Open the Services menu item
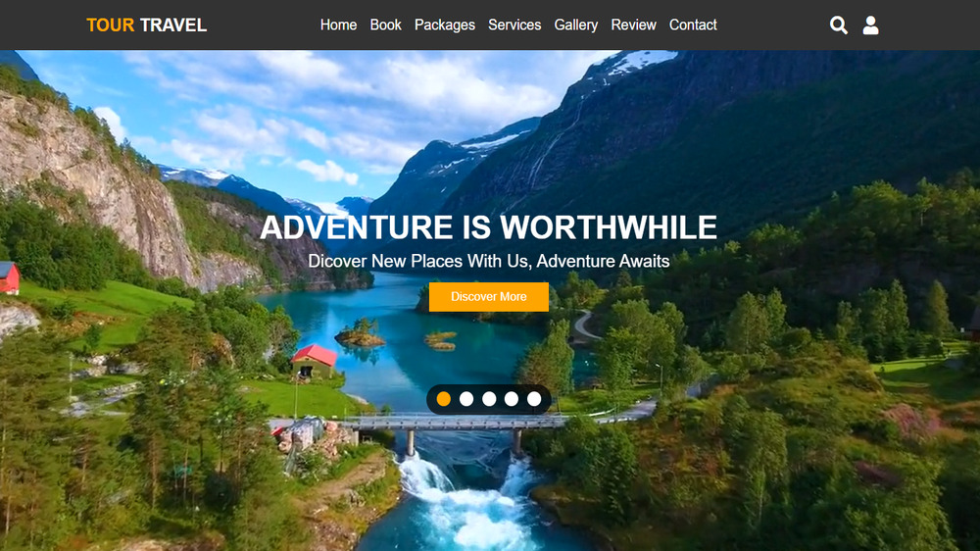Screen dimensions: 980x551 [x=514, y=25]
